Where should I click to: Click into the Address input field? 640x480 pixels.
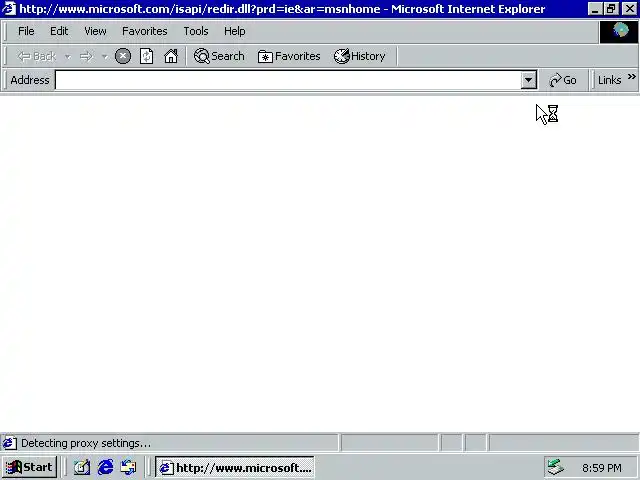288,80
